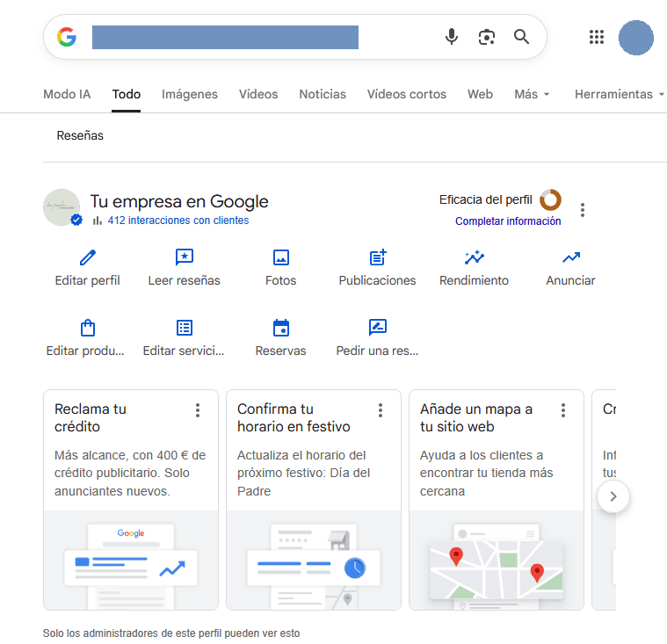Viewport: 667px width, 644px height.
Task: Switch to Vídeos tab
Action: 258,94
